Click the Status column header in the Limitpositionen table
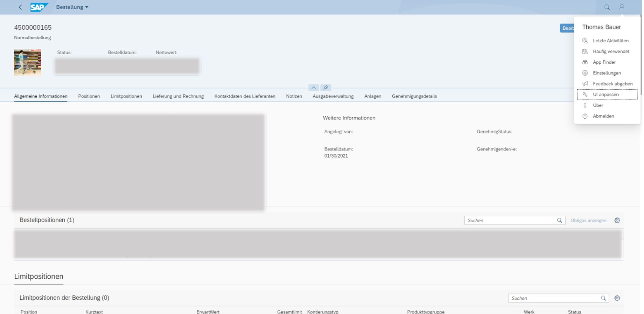Viewport: 644px width, 314px height. (574, 312)
